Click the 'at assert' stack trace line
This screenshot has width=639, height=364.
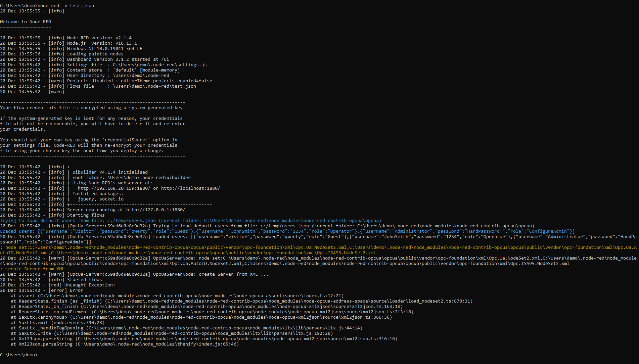click(177, 296)
